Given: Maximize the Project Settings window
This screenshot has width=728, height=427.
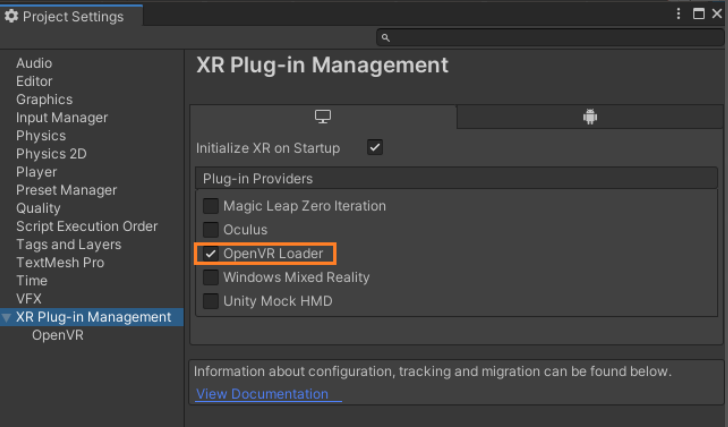Looking at the screenshot, I should point(699,14).
